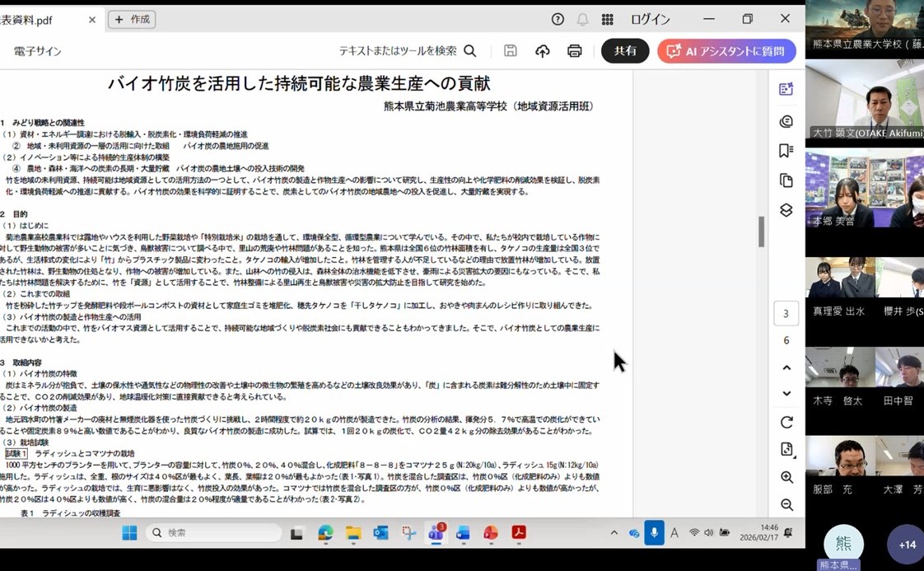Open the bookmarks panel icon in sidebar
This screenshot has width=924, height=571.
tap(786, 151)
